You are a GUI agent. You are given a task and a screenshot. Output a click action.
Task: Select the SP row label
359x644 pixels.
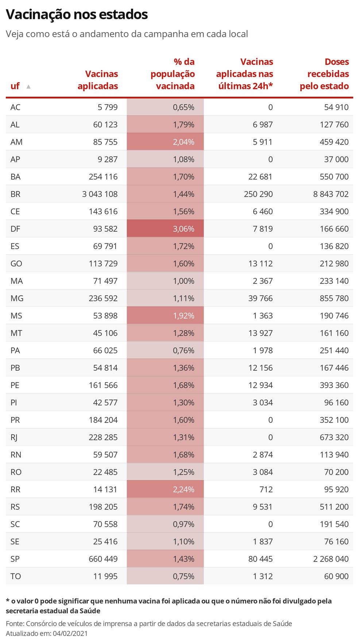point(15,559)
